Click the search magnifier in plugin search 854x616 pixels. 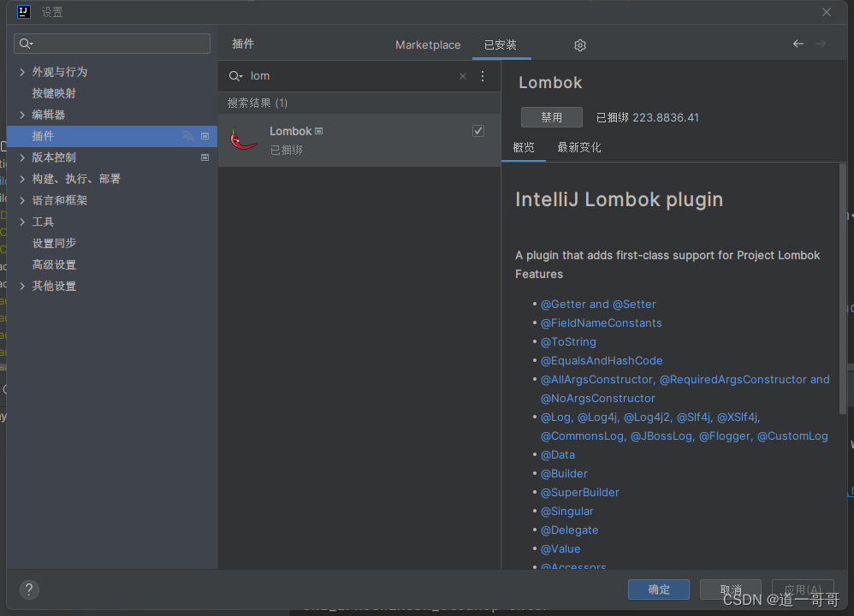235,76
